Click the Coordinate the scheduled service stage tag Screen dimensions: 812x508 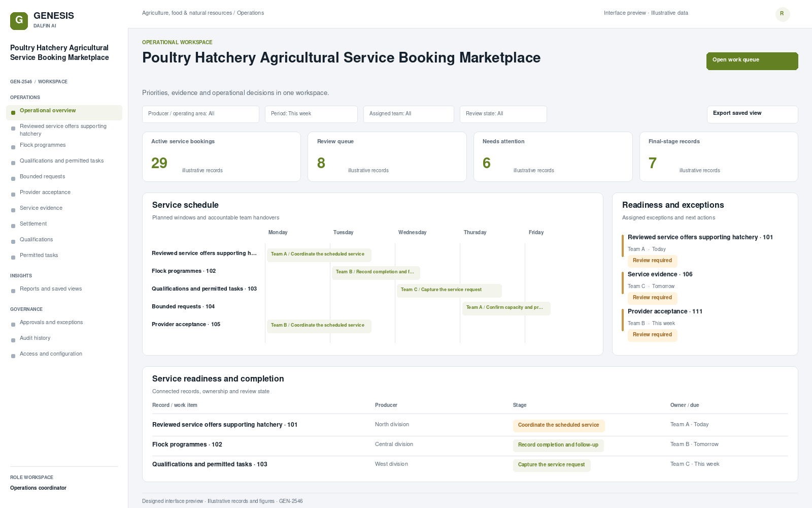[558, 426]
